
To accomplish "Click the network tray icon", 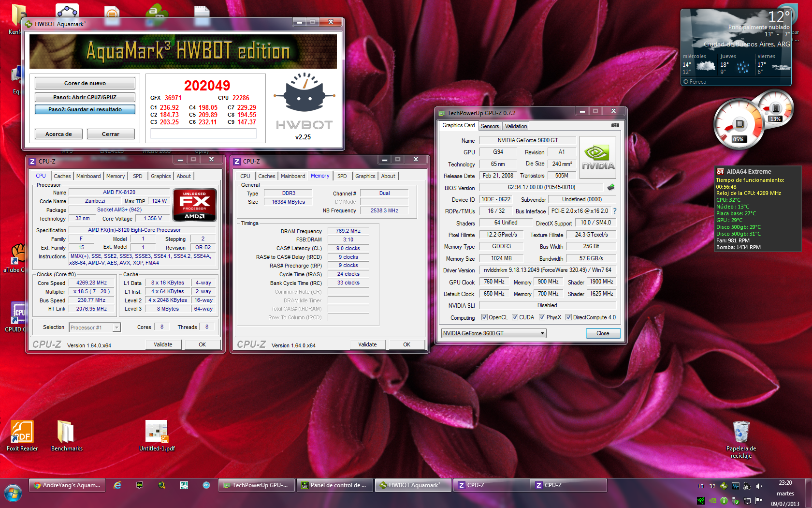I will 747,500.
